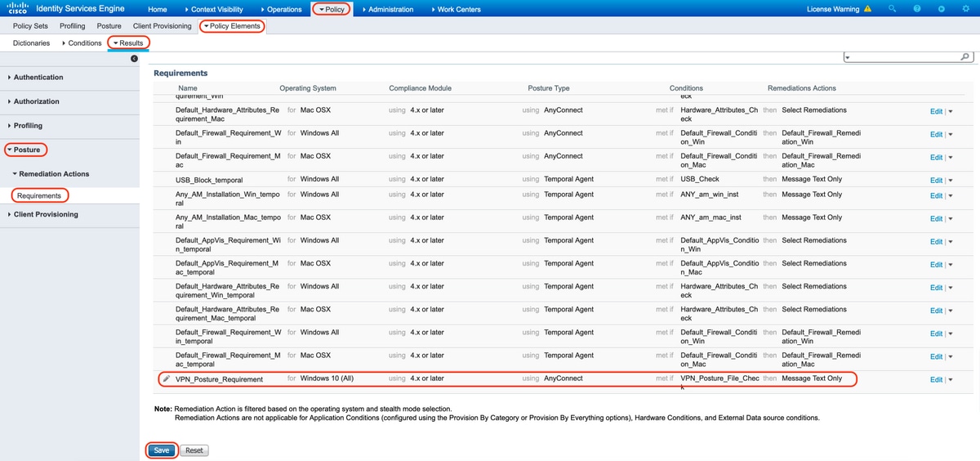Image resolution: width=980 pixels, height=461 pixels.
Task: Open the Dictionaries tab
Action: tap(31, 43)
